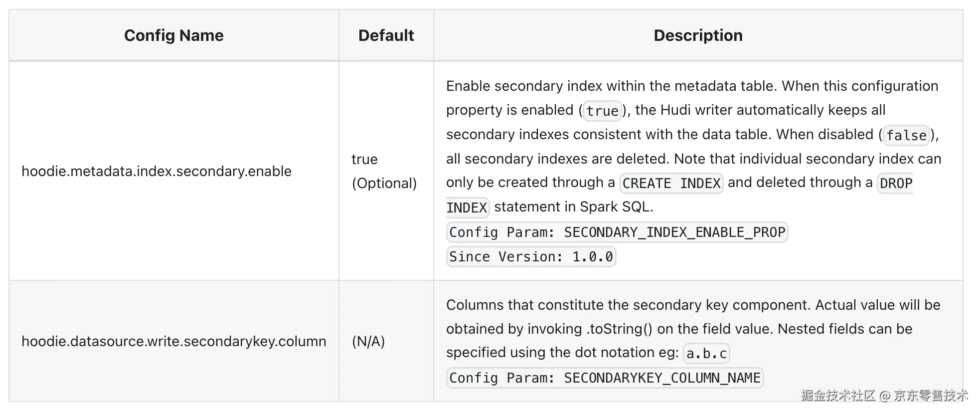Click the inline 'true' code snippet
This screenshot has height=414, width=980.
tap(602, 111)
